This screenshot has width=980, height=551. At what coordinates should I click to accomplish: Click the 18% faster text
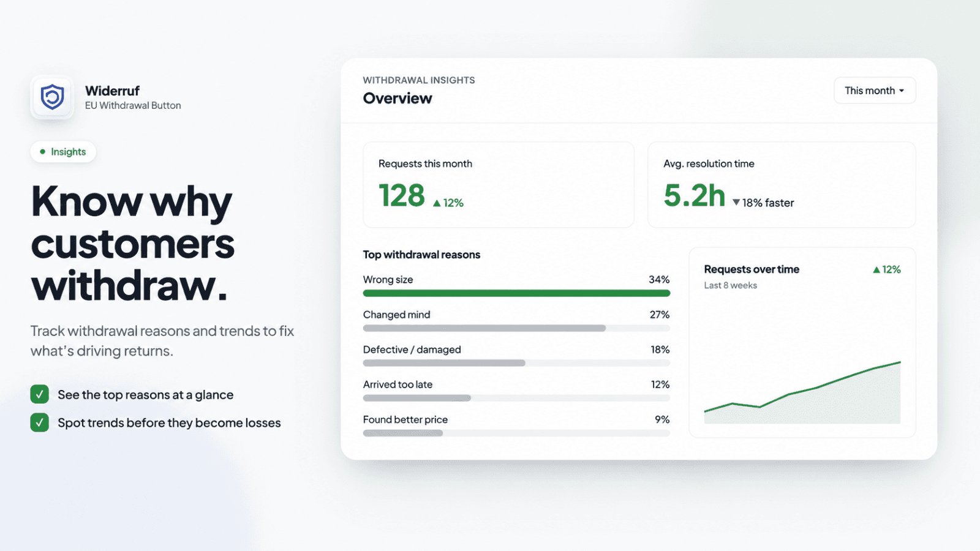pyautogui.click(x=768, y=203)
